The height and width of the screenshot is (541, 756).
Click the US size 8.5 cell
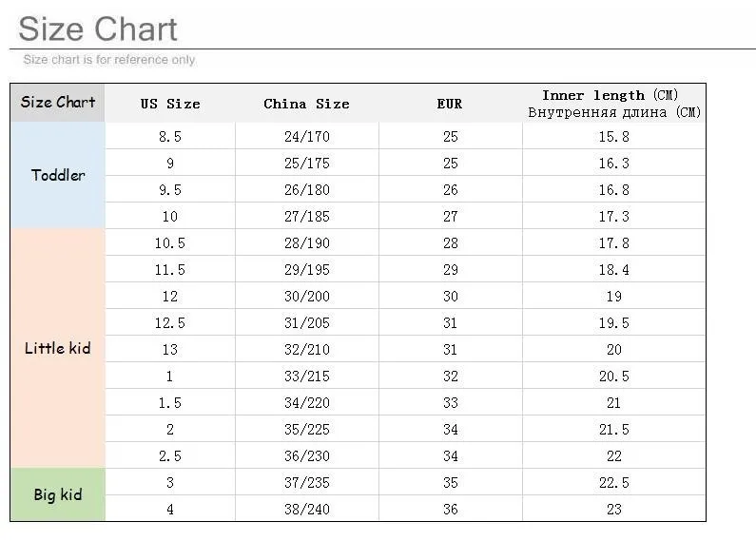(170, 137)
